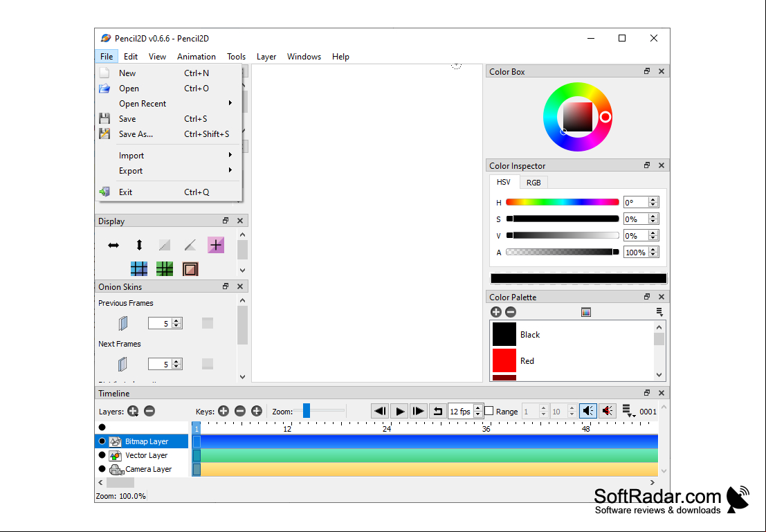Viewport: 766px width, 532px height.
Task: Toggle Bitmap Layer visibility dot
Action: tap(102, 441)
